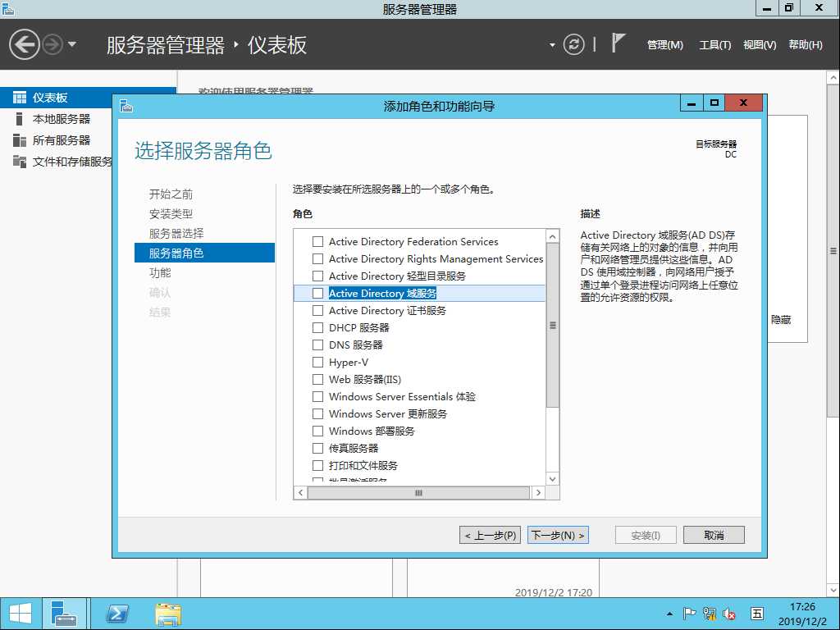Image resolution: width=840 pixels, height=630 pixels.
Task: Open the 工具(T) menu
Action: pos(714,45)
